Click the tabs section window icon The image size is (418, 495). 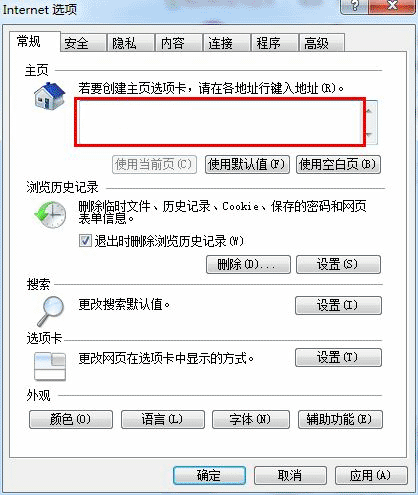click(x=50, y=367)
